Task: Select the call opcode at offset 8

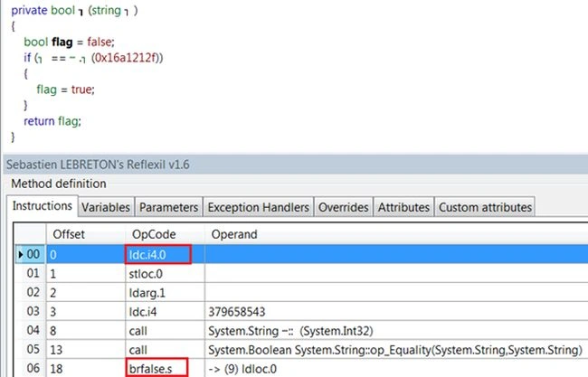Action: pyautogui.click(x=165, y=331)
